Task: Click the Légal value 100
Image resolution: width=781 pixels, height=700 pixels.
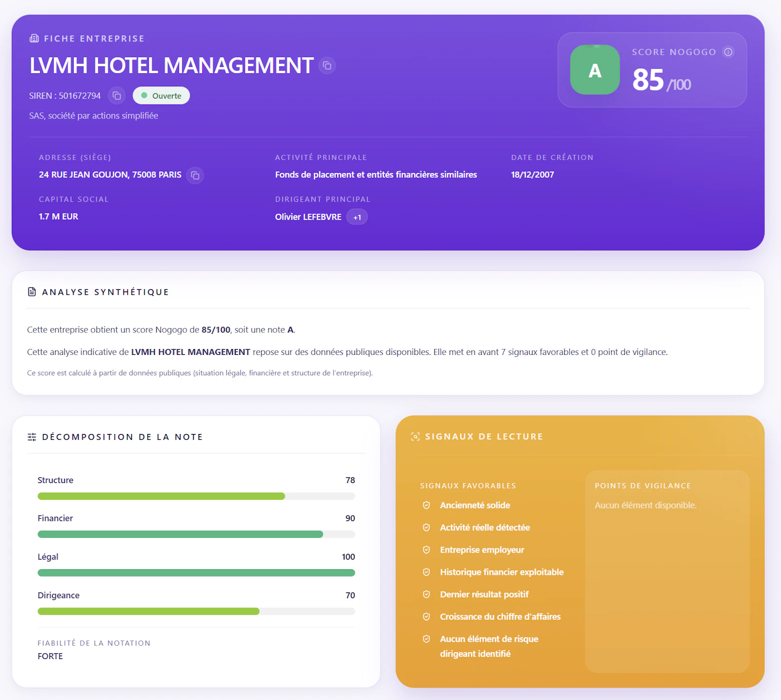Action: point(349,557)
